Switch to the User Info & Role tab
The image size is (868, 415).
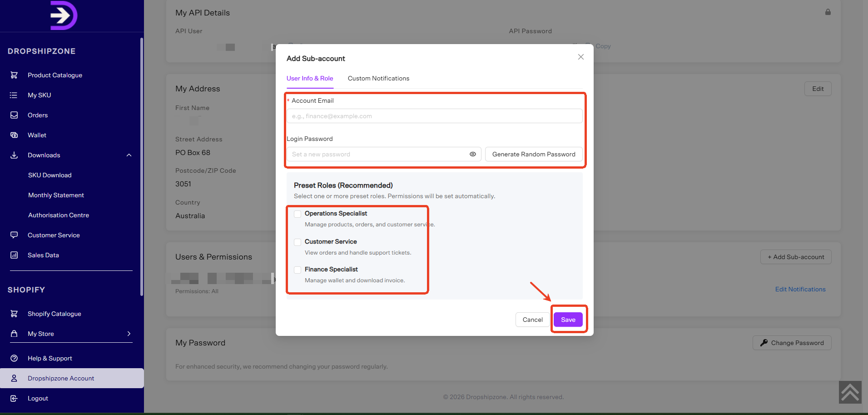pyautogui.click(x=310, y=78)
